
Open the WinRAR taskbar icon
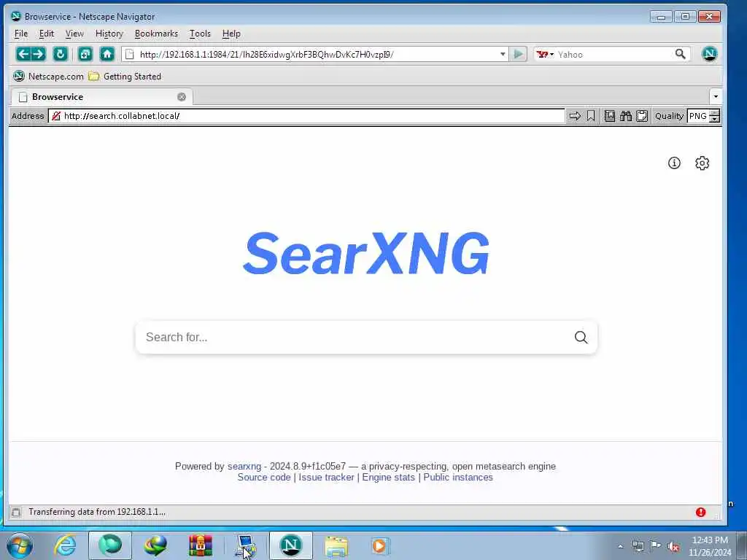point(200,545)
